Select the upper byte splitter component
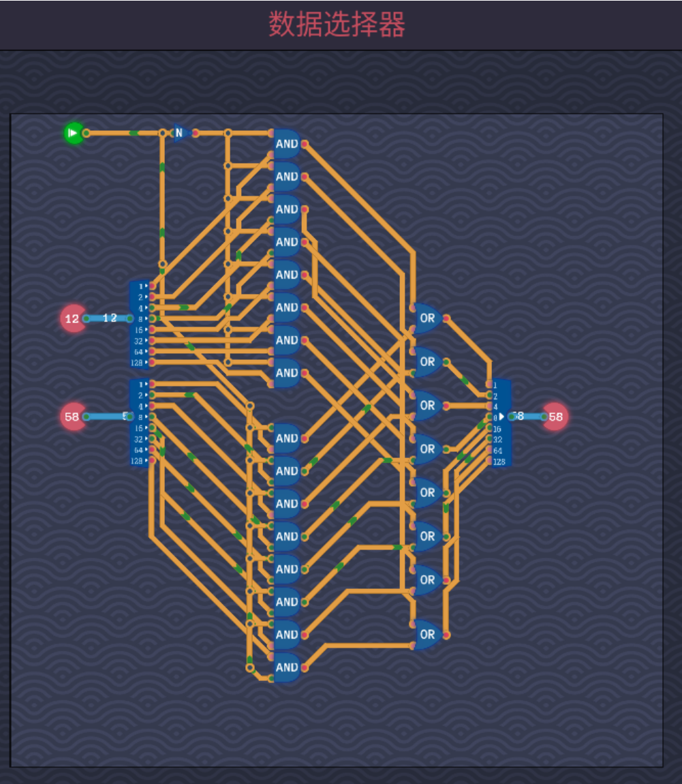This screenshot has width=682, height=784. pyautogui.click(x=139, y=324)
